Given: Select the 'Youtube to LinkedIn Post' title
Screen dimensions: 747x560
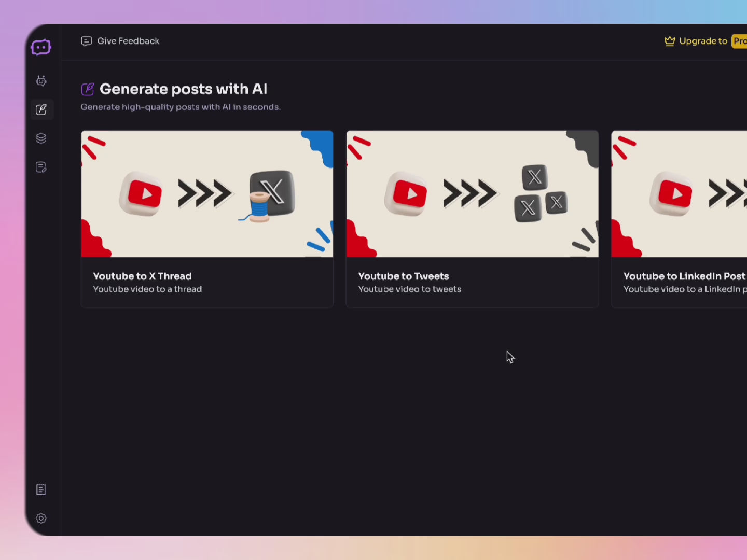Looking at the screenshot, I should point(684,276).
